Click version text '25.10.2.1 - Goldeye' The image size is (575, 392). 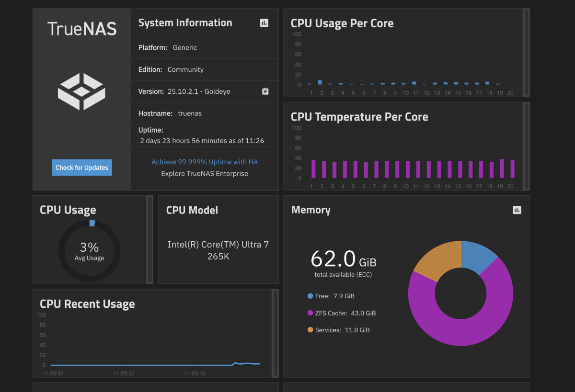[199, 91]
